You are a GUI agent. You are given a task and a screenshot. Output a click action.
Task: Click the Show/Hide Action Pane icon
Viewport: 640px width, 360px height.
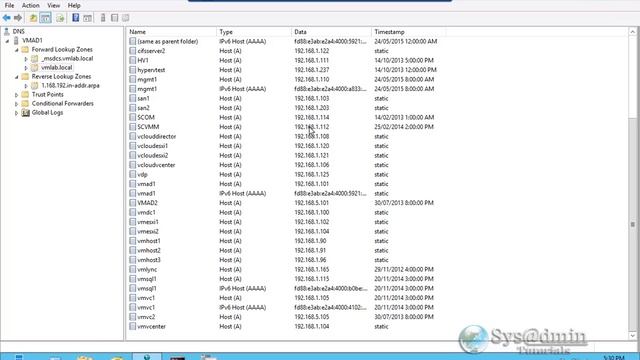[x=87, y=18]
